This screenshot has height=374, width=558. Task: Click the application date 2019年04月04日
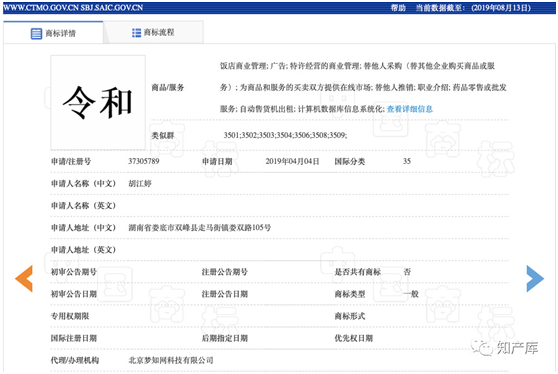[292, 162]
